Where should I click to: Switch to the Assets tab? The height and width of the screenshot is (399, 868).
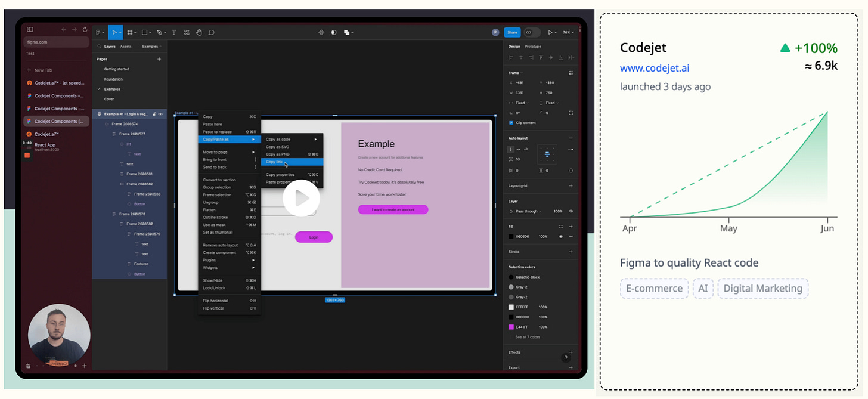tap(126, 46)
